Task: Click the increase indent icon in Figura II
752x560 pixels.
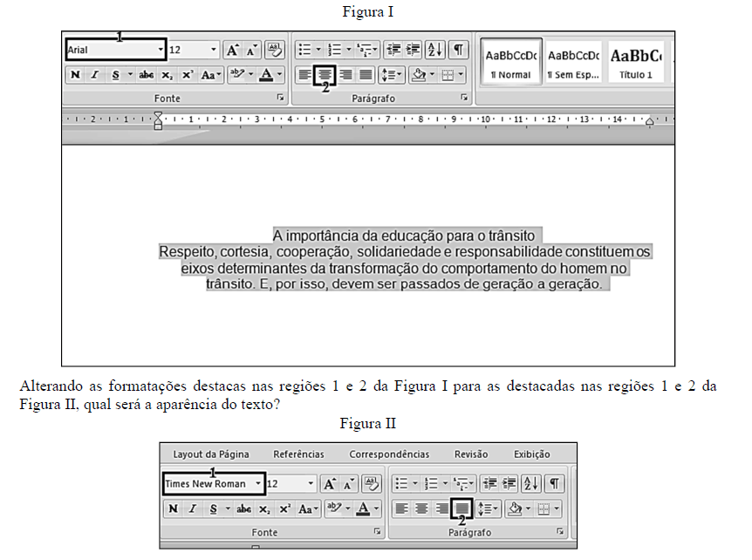Action: pos(511,483)
